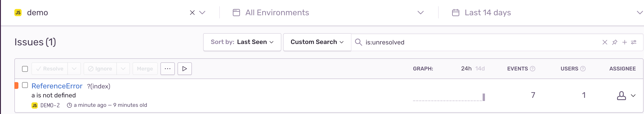Screen dimensions: 644x114
Task: Open the All Environments selector
Action: (328, 13)
